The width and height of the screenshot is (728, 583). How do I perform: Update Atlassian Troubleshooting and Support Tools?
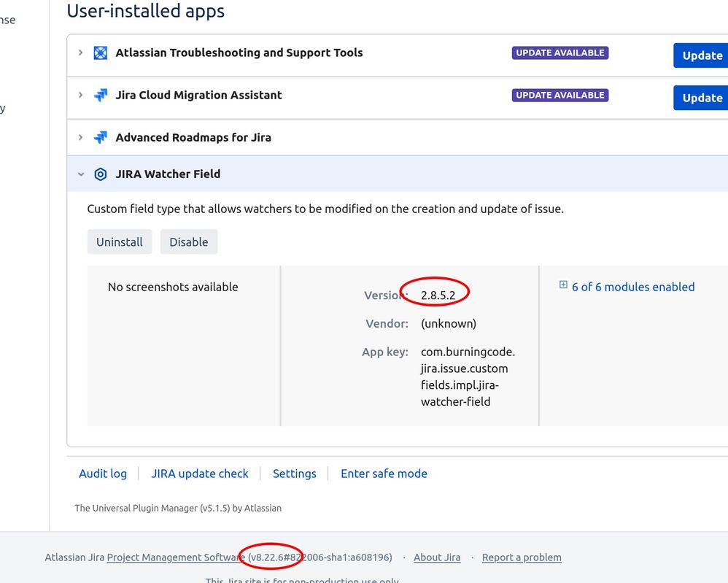[x=702, y=55]
